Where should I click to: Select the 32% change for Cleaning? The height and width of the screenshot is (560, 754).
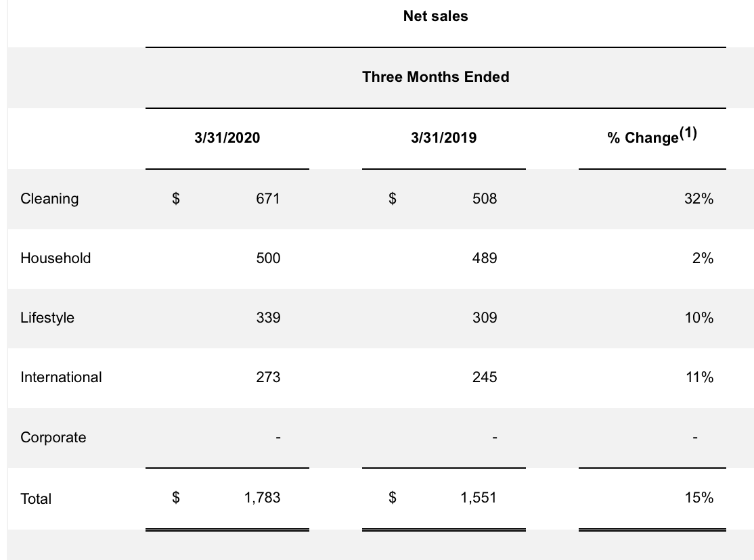698,199
